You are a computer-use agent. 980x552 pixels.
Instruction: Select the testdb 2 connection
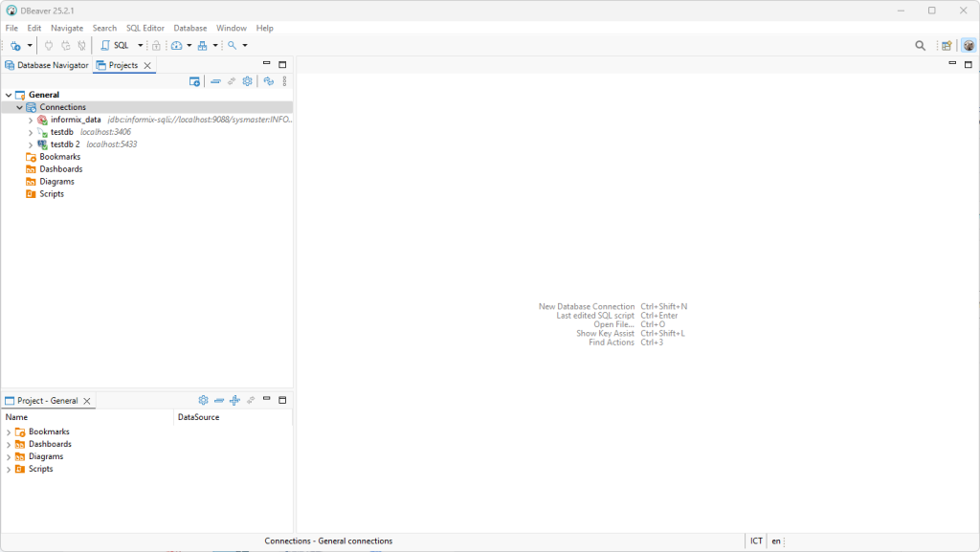pos(65,144)
